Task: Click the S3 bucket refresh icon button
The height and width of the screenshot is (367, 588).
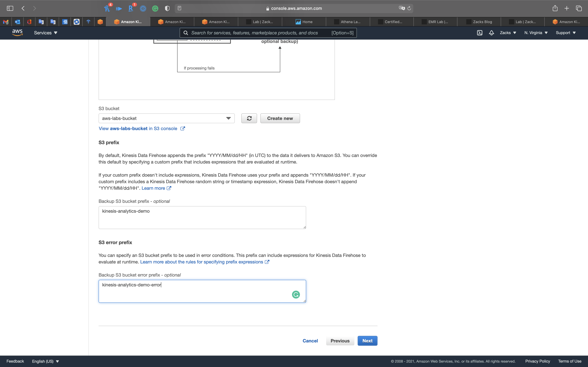Action: coord(249,118)
